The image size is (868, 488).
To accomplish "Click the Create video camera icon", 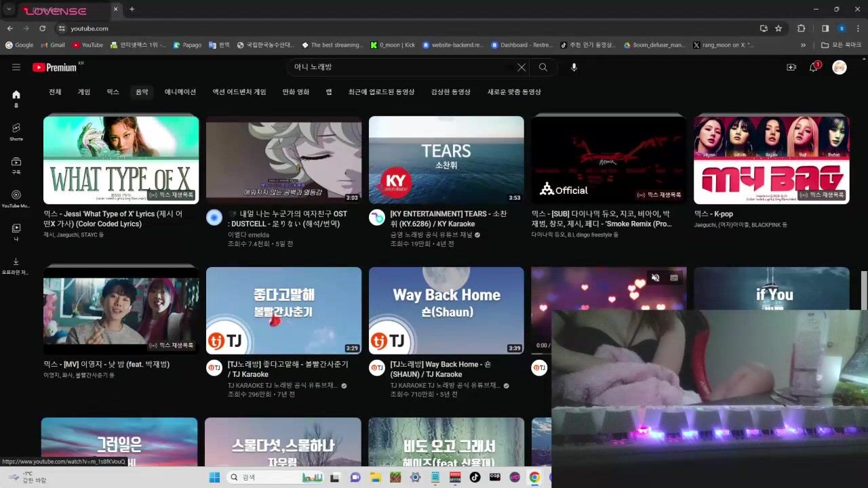I will click(x=791, y=67).
